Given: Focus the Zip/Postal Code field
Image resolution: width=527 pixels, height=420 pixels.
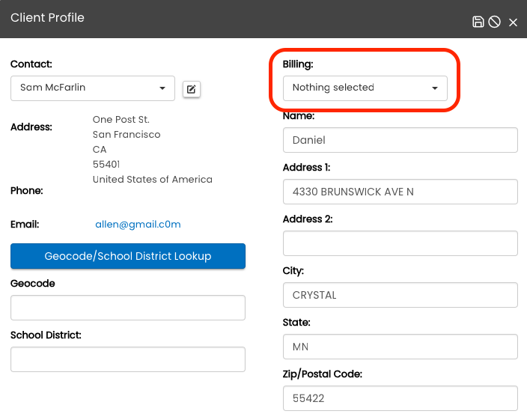Looking at the screenshot, I should (400, 398).
